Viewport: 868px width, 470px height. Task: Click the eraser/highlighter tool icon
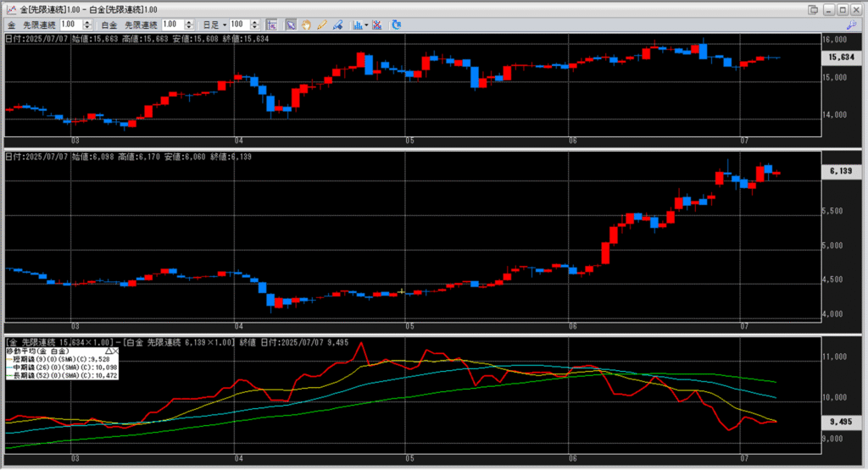tap(337, 25)
